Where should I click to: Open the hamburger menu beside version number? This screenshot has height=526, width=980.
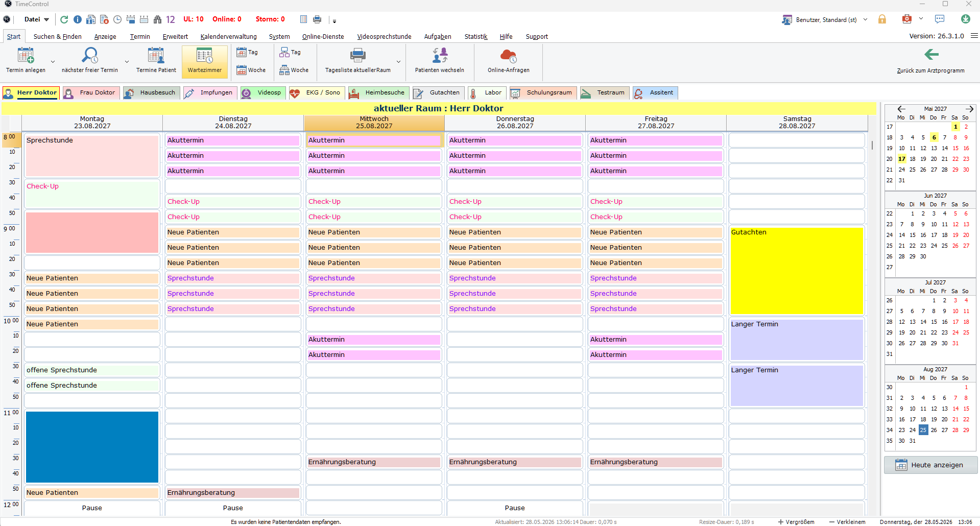(x=974, y=36)
